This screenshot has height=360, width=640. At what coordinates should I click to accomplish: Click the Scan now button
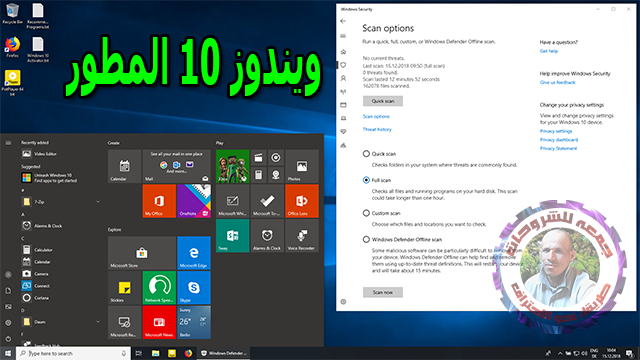[383, 292]
